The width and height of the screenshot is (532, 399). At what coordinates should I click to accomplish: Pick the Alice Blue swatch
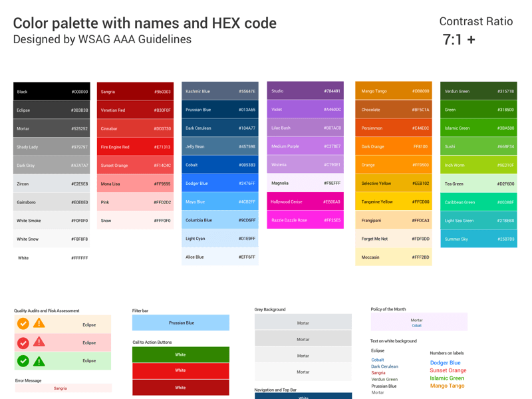[220, 257]
